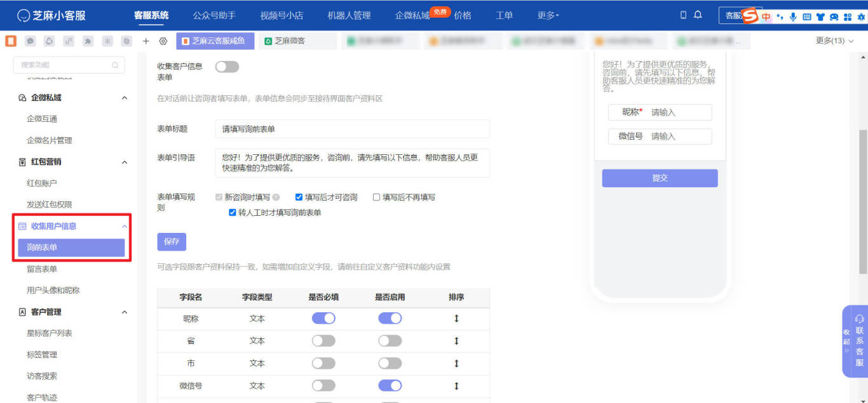The image size is (868, 403).
Task: Disable the 收集客户信息表单 toggle
Action: pos(227,66)
